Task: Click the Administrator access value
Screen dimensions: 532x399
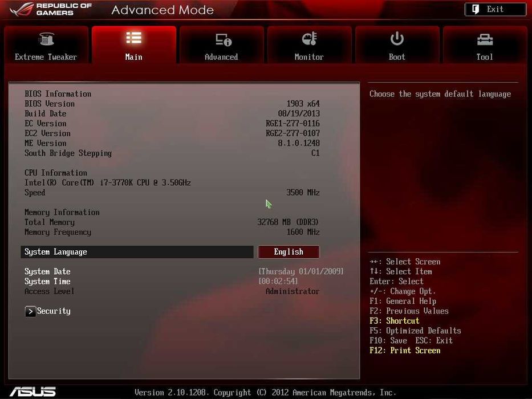Action: tap(293, 291)
